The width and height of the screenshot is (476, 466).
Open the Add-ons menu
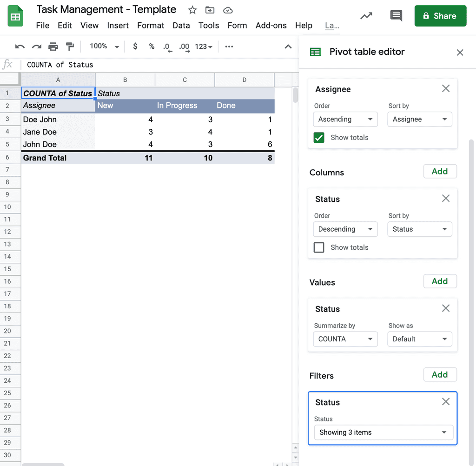coord(271,26)
